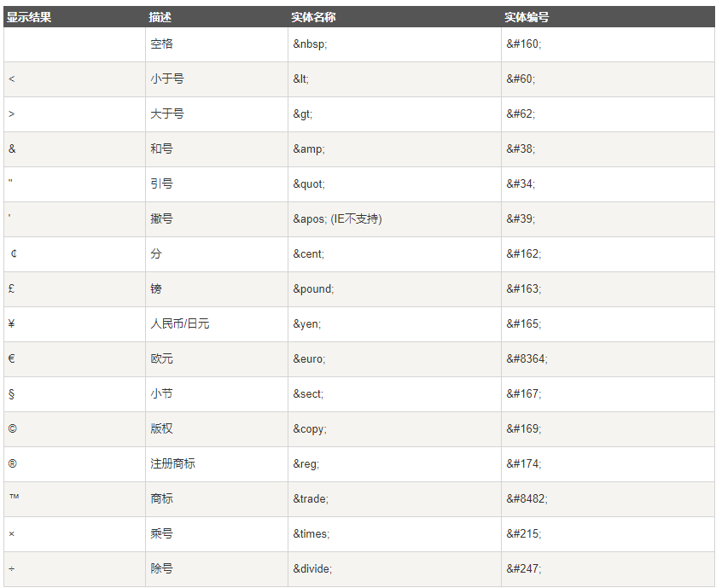Viewport: 716px width, 588px height.
Task: Select the &#8482; entity number cell
Action: tap(527, 498)
